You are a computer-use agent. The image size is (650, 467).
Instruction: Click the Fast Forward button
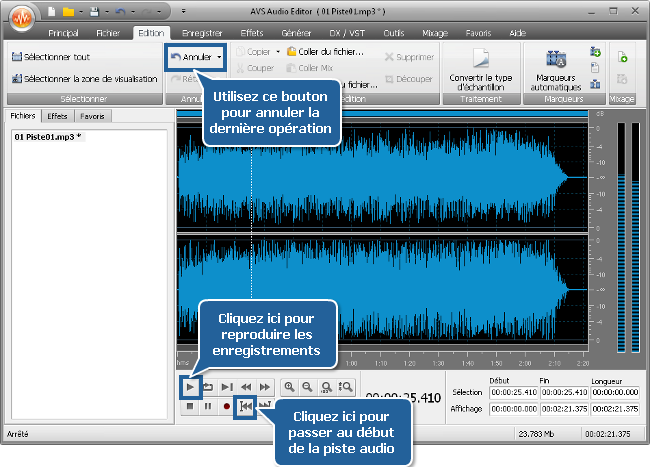265,386
